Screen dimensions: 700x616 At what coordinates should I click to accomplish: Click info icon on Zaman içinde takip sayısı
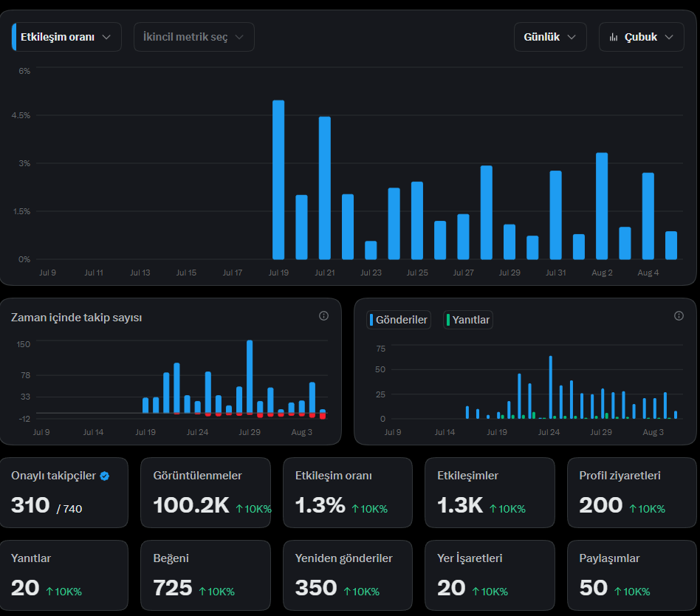pyautogui.click(x=323, y=316)
